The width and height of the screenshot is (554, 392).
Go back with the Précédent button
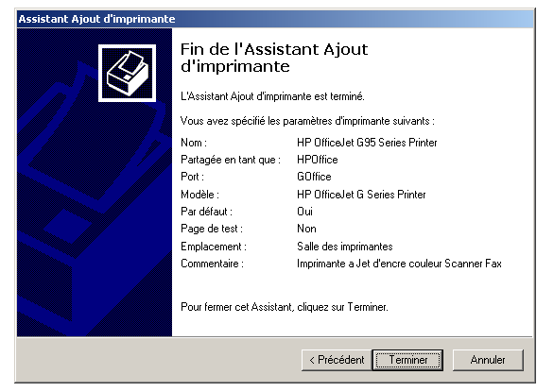click(337, 360)
